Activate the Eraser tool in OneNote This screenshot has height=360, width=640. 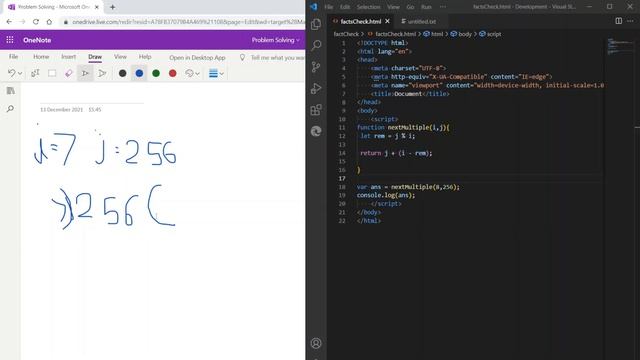[x=69, y=73]
